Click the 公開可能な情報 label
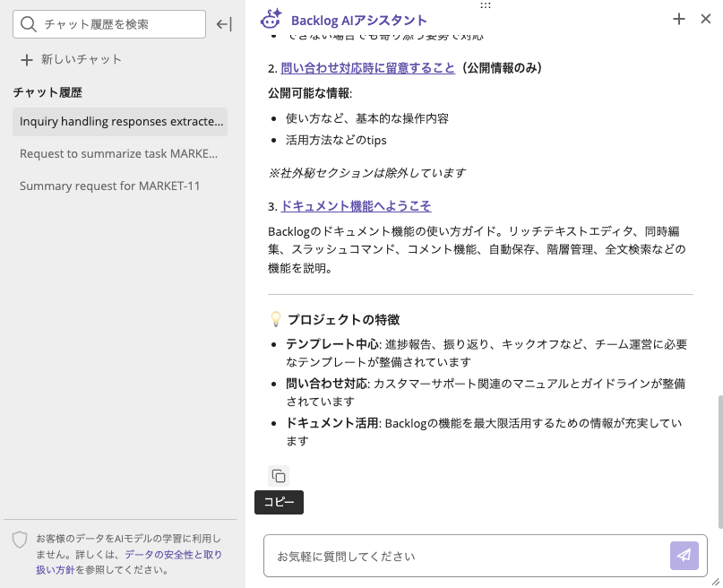This screenshot has height=588, width=723. coord(310,93)
